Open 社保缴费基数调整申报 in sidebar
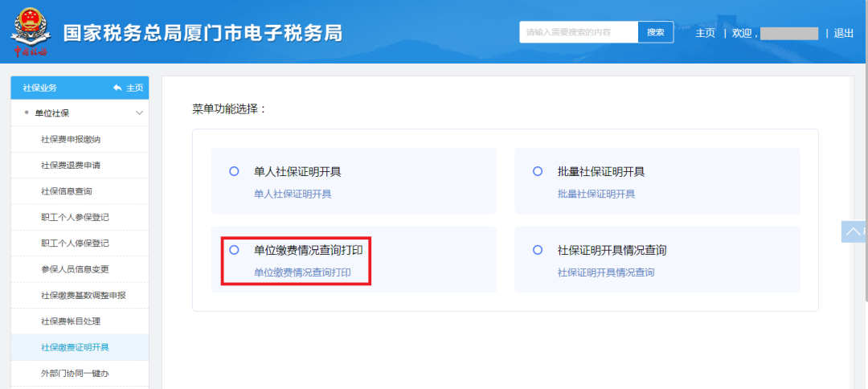868x389 pixels. pyautogui.click(x=84, y=295)
